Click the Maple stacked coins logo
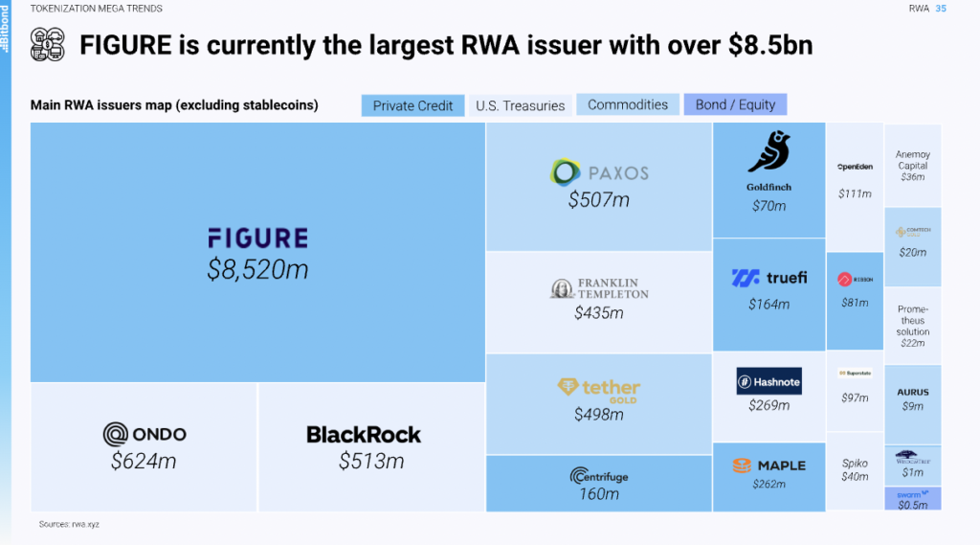This screenshot has height=545, width=980. pyautogui.click(x=742, y=466)
